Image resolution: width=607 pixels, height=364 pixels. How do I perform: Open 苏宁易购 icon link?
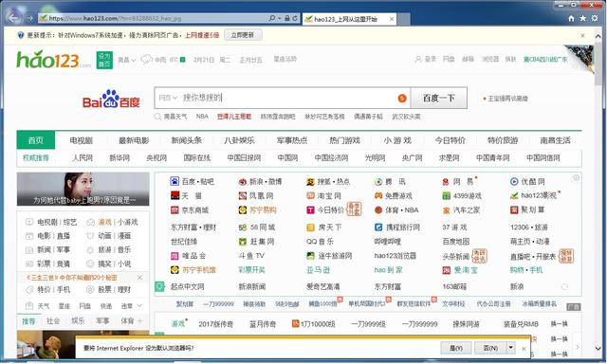click(x=243, y=210)
